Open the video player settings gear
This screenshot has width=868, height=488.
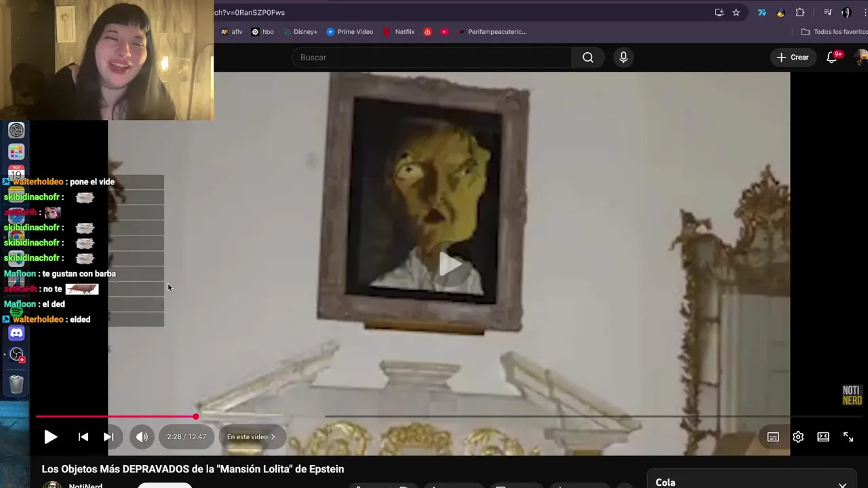798,437
